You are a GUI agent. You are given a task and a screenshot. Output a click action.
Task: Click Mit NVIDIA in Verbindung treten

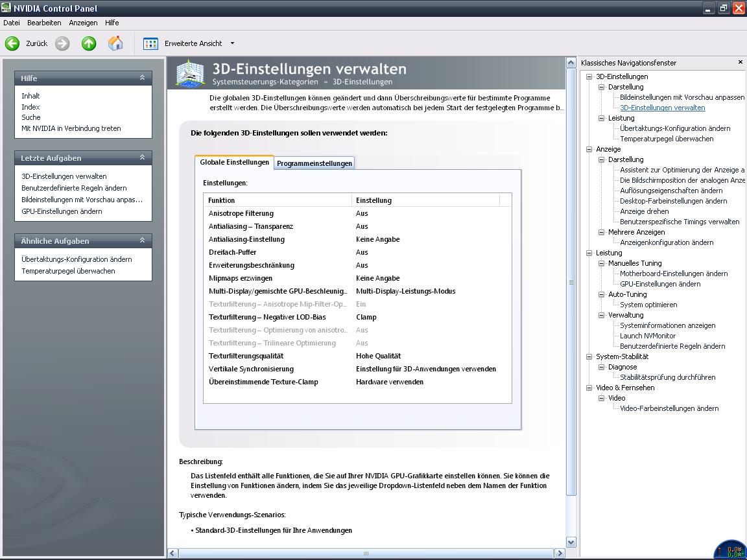click(x=71, y=128)
